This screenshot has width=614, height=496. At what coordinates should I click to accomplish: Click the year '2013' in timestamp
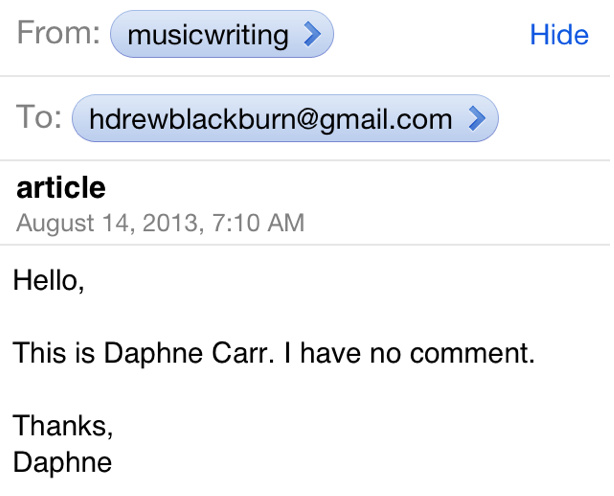[x=173, y=223]
